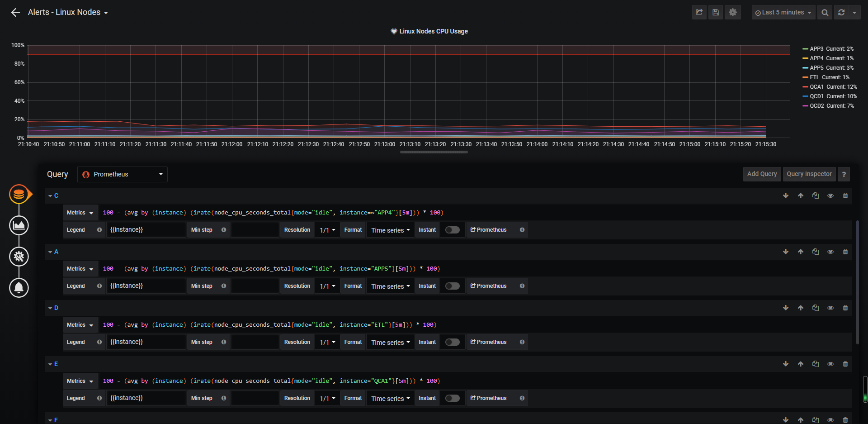Open Resolution 1/1 dropdown in query A
Image resolution: width=868 pixels, height=424 pixels.
pyautogui.click(x=327, y=286)
